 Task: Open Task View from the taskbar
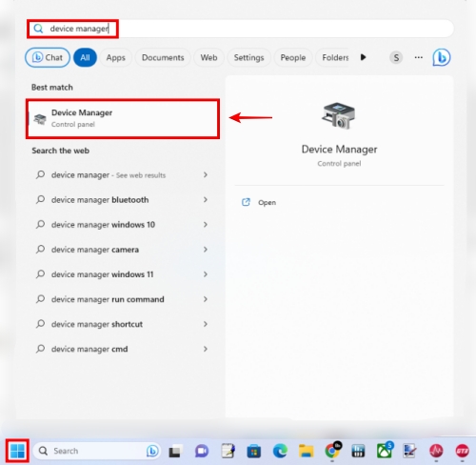[174, 452]
